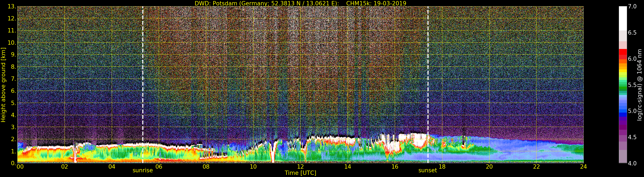The height and width of the screenshot is (177, 644).
Task: Click the time axis tick '24'
Action: pos(583,167)
